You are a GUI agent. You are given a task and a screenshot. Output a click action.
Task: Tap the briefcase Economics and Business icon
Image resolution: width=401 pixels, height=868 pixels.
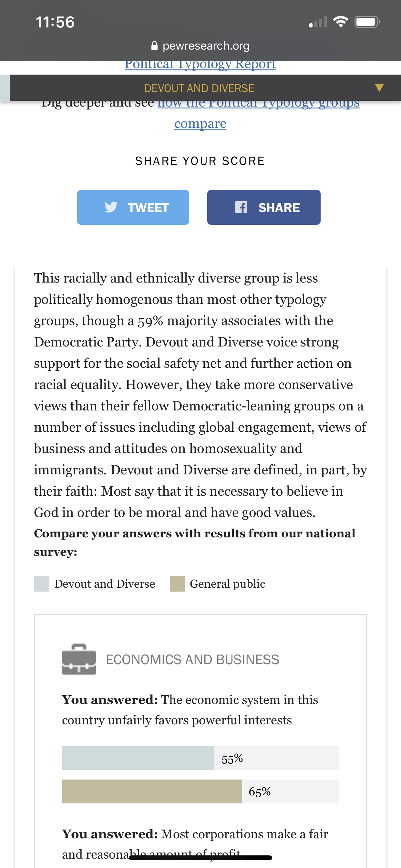pos(79,659)
